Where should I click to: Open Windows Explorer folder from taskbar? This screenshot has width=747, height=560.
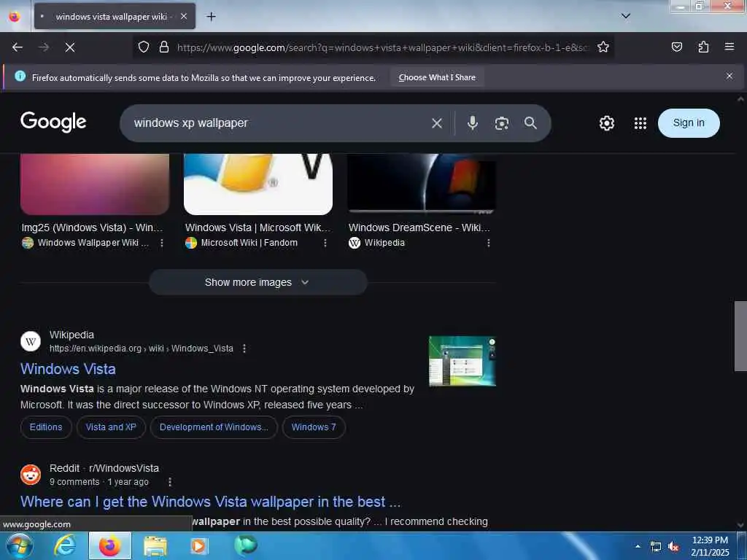pos(155,546)
